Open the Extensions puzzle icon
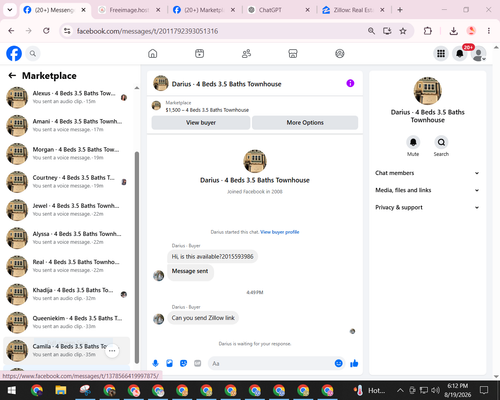 click(x=428, y=31)
